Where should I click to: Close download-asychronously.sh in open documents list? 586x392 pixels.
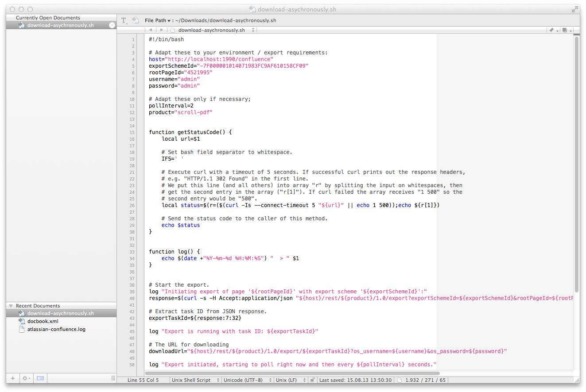coord(112,26)
